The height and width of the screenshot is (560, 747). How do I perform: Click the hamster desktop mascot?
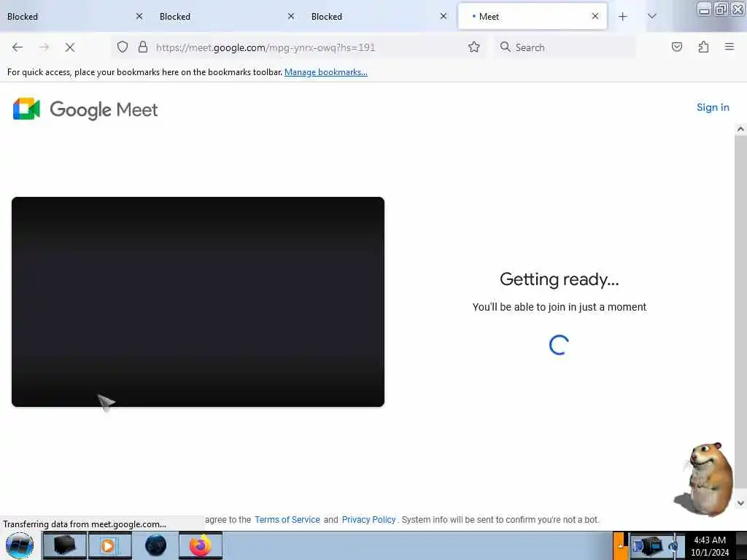tap(705, 478)
